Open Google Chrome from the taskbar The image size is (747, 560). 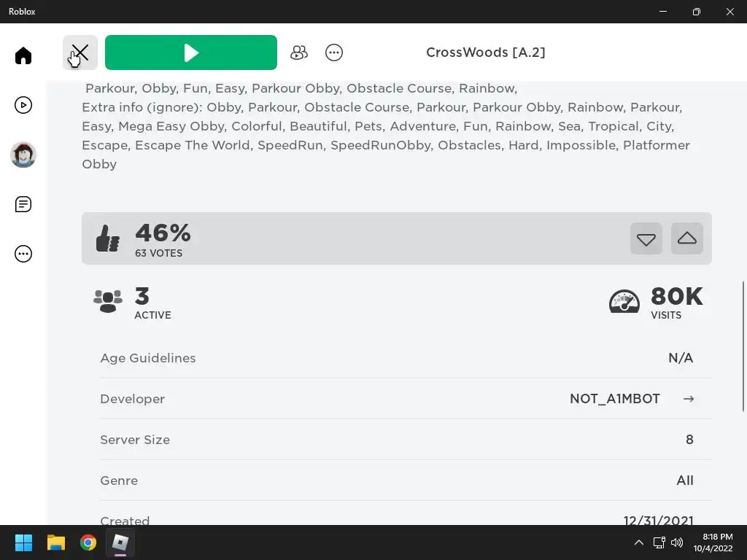88,542
